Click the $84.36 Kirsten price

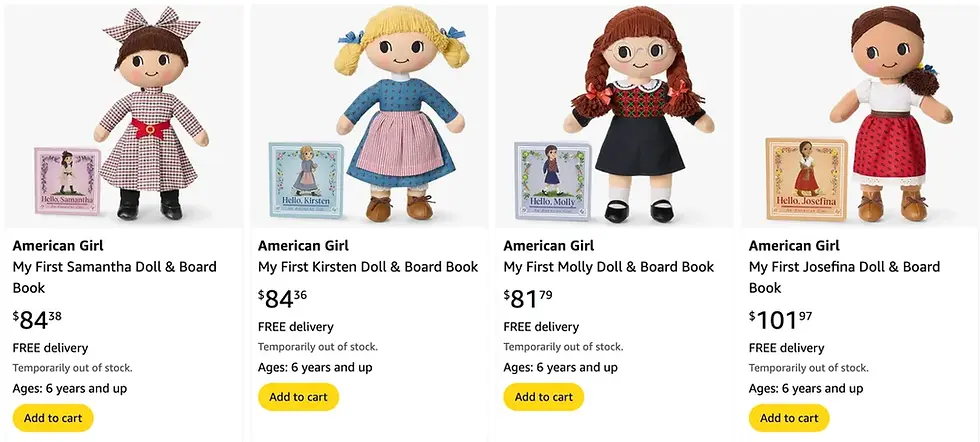pos(281,299)
